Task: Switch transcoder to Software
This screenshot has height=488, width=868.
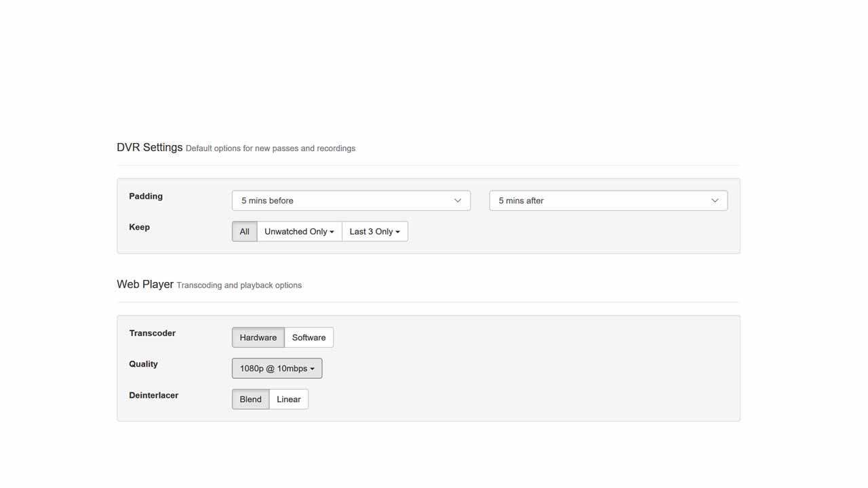Action: [309, 338]
